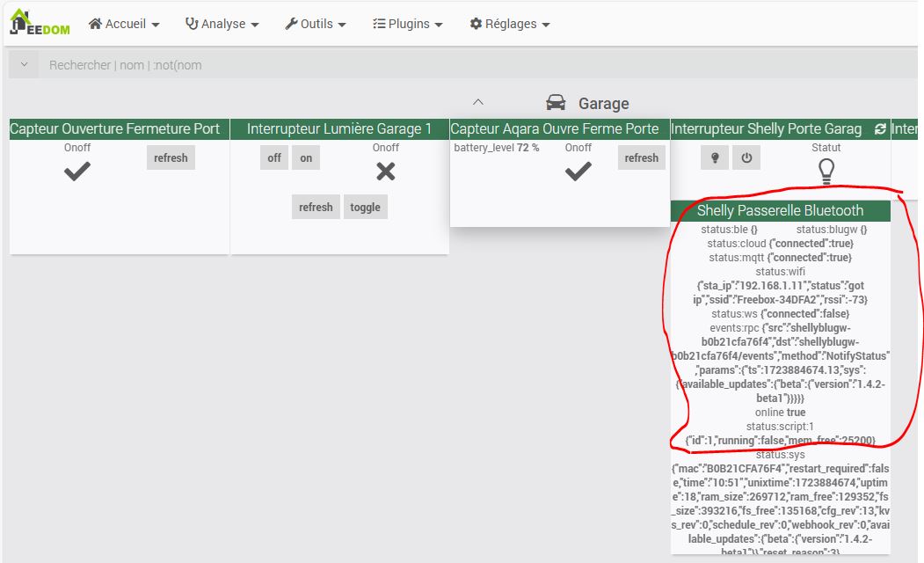The width and height of the screenshot is (924, 563).
Task: Open the Plugins menu
Action: 407,24
